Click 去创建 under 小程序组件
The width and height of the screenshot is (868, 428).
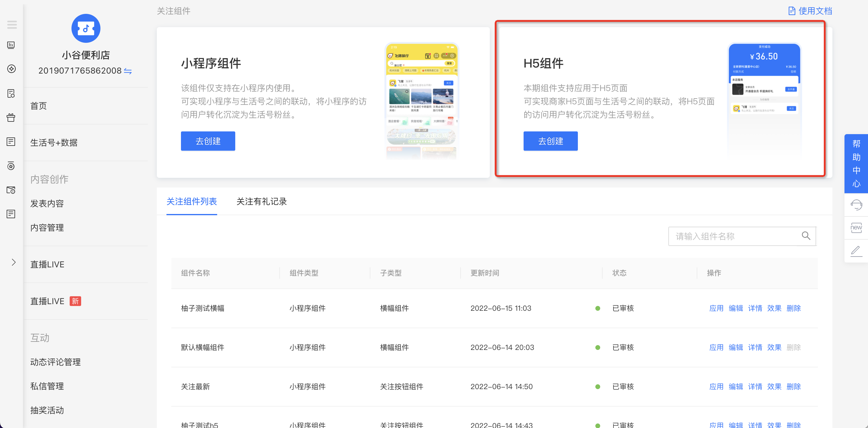[208, 141]
